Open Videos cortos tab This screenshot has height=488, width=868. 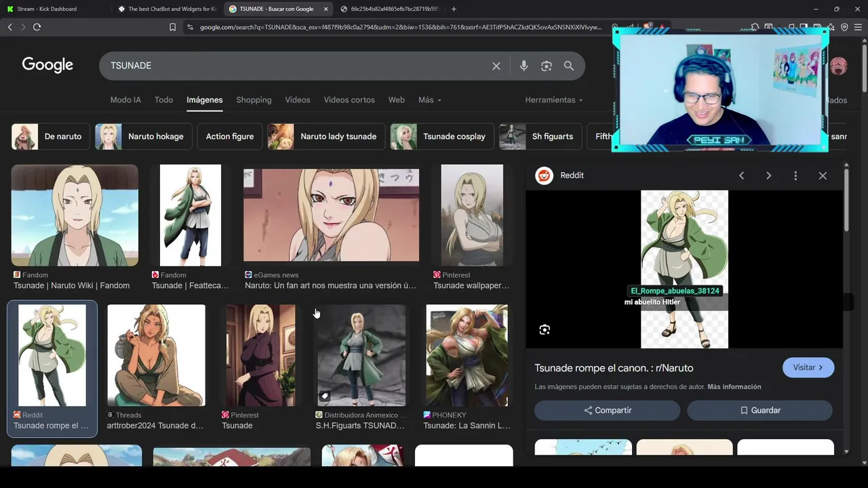tap(349, 100)
